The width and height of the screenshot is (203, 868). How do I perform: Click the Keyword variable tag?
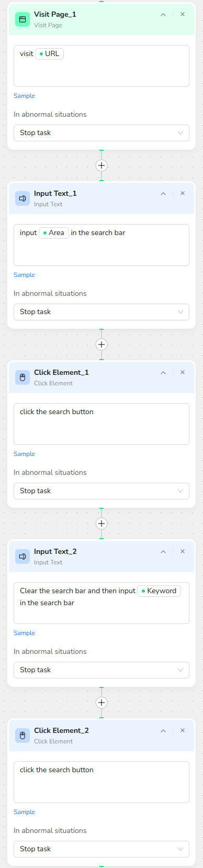point(159,591)
